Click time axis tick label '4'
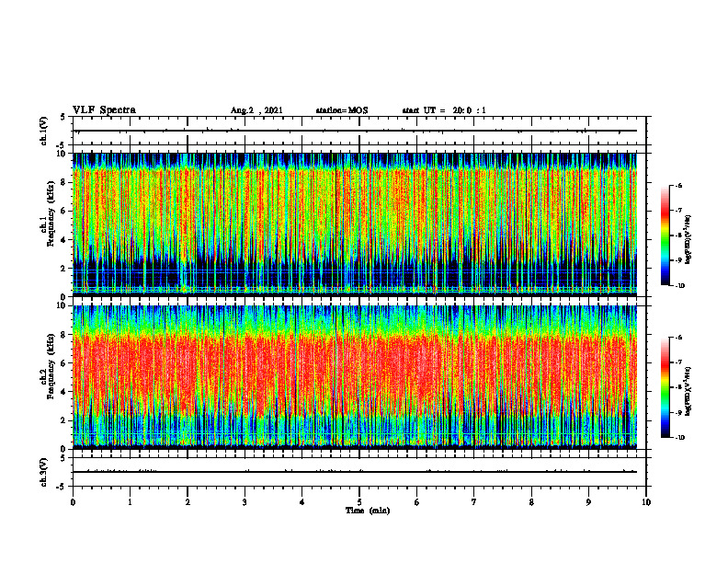Screen dimensions: 728x563 [x=302, y=502]
